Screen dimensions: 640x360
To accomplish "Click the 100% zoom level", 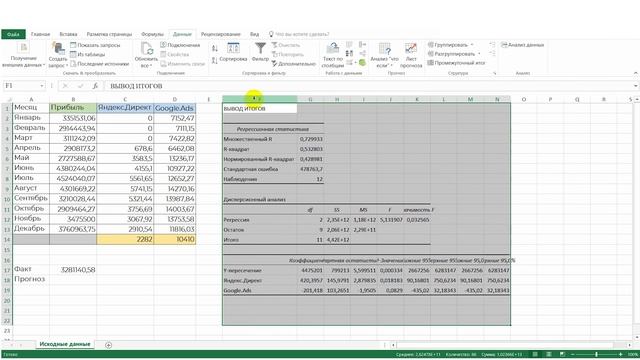I will 633,354.
